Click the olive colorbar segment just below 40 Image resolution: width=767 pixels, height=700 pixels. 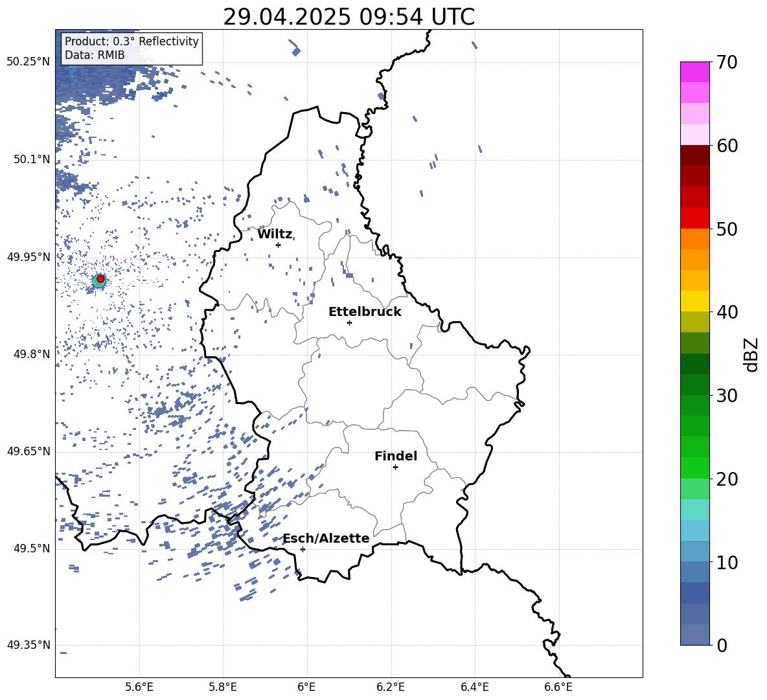[694, 322]
